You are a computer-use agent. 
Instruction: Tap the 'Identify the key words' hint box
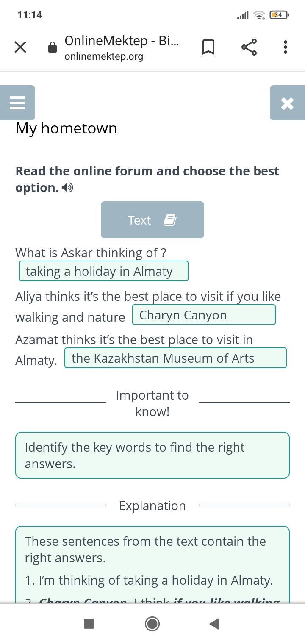[152, 455]
